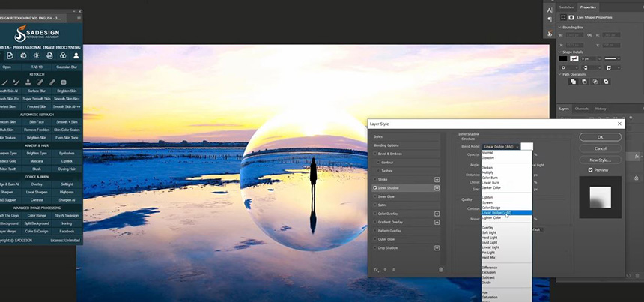644x302 pixels.
Task: Click the New Style... button
Action: [600, 160]
